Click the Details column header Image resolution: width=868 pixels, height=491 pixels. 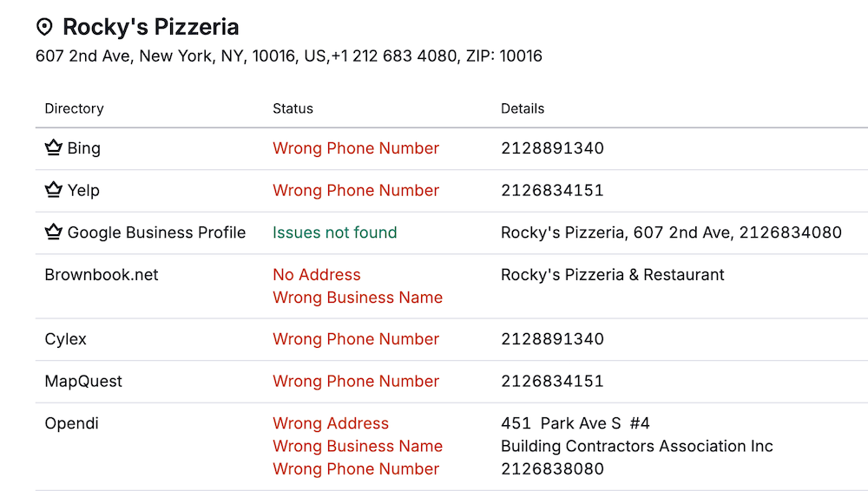[523, 108]
